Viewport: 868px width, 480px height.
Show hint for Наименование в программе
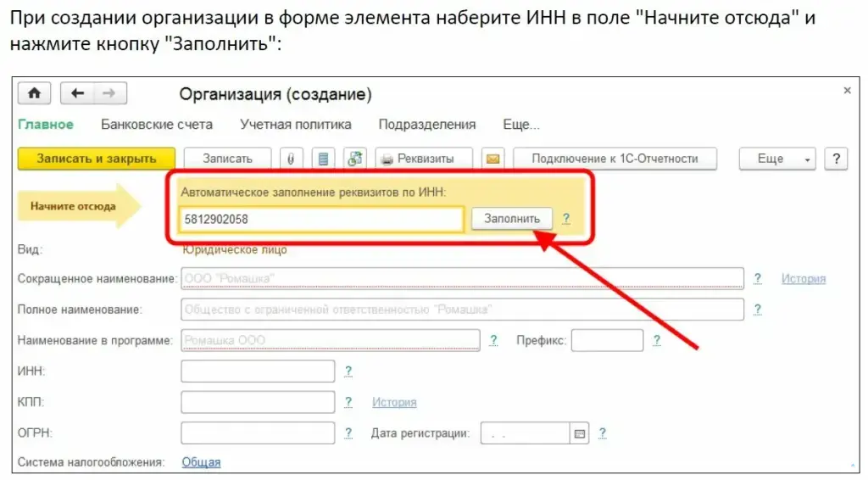point(493,340)
